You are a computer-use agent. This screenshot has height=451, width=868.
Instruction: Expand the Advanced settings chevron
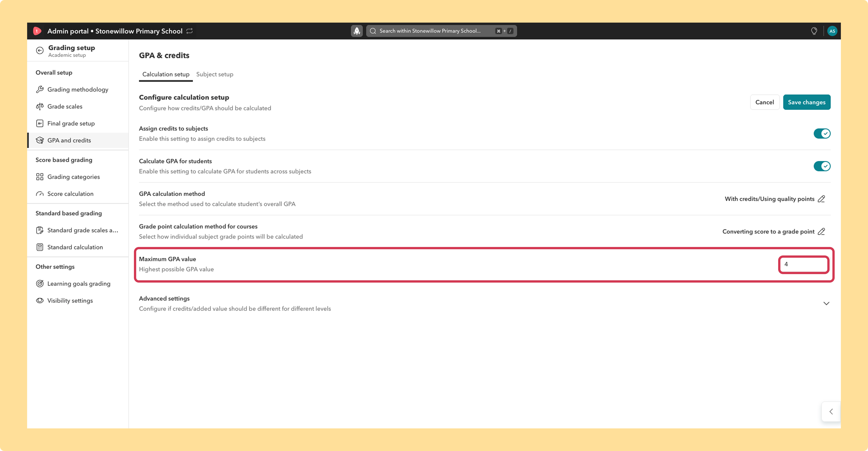826,303
